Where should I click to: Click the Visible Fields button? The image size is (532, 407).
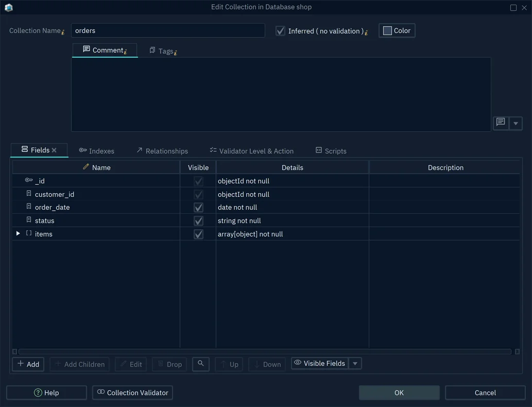tap(320, 364)
